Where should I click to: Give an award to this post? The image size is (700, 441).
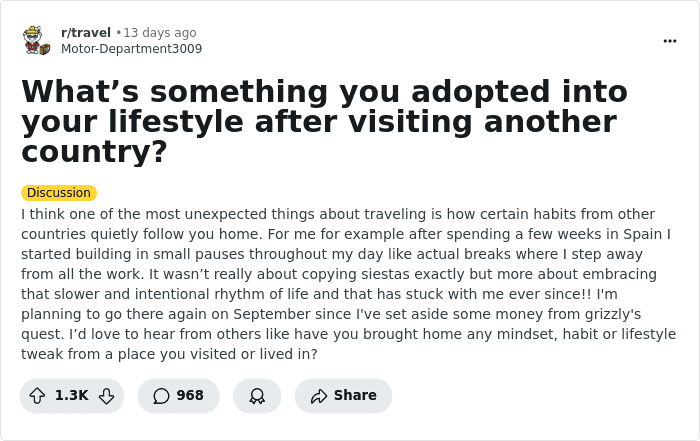coord(257,396)
